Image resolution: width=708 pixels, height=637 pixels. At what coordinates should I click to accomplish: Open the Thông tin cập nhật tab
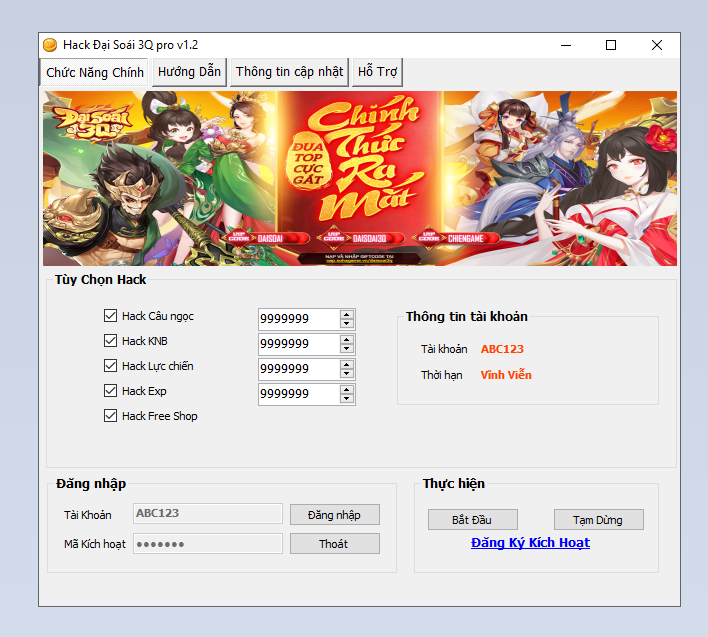click(289, 72)
